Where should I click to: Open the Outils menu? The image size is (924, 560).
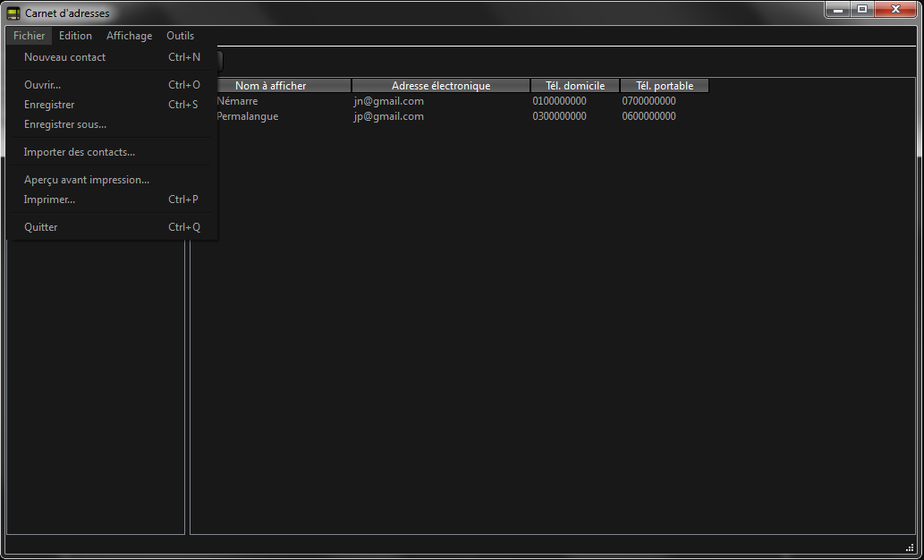click(180, 36)
